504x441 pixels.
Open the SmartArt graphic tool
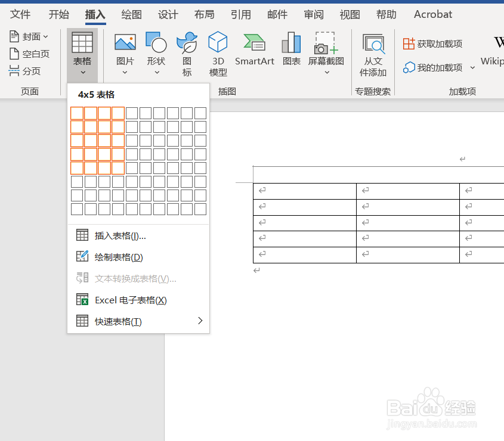click(x=254, y=48)
